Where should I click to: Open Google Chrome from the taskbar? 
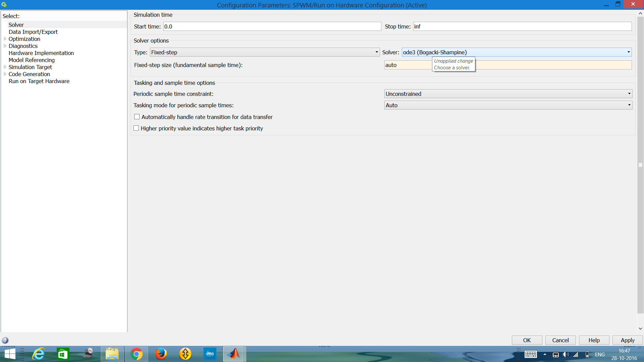(x=137, y=354)
